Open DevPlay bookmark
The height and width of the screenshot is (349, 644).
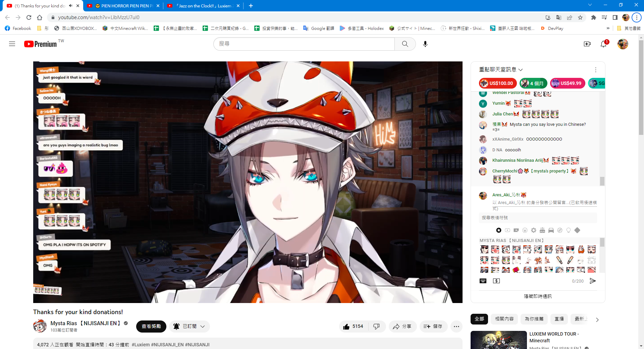pyautogui.click(x=552, y=29)
